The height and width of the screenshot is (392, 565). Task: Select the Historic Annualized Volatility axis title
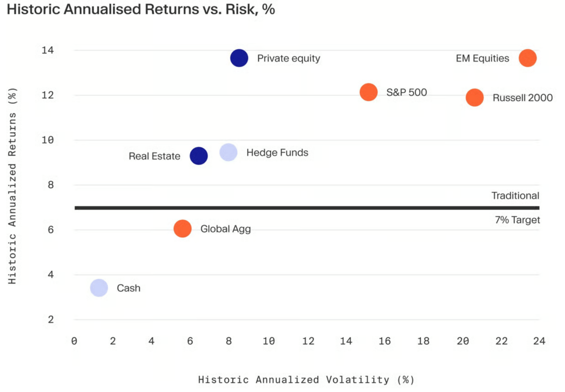[306, 379]
